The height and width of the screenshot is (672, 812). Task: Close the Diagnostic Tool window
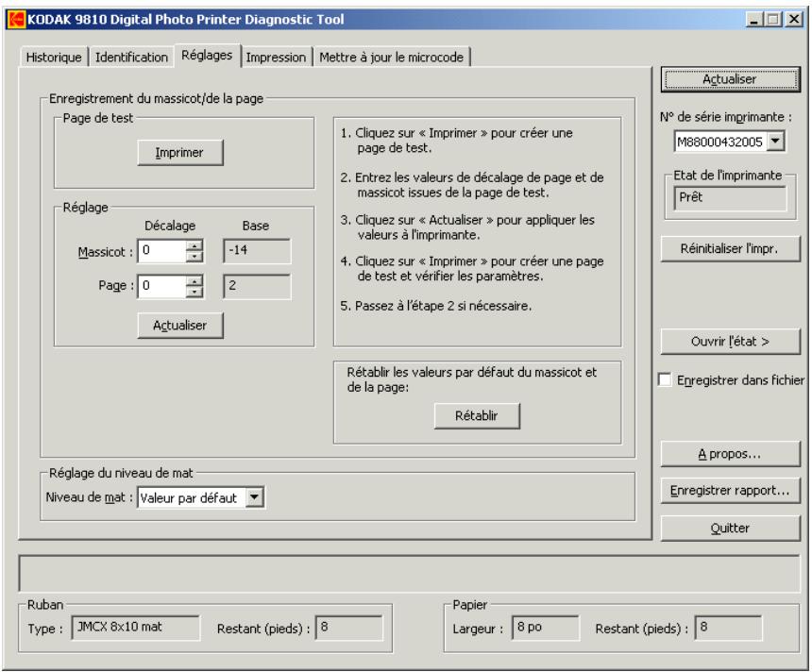[794, 20]
